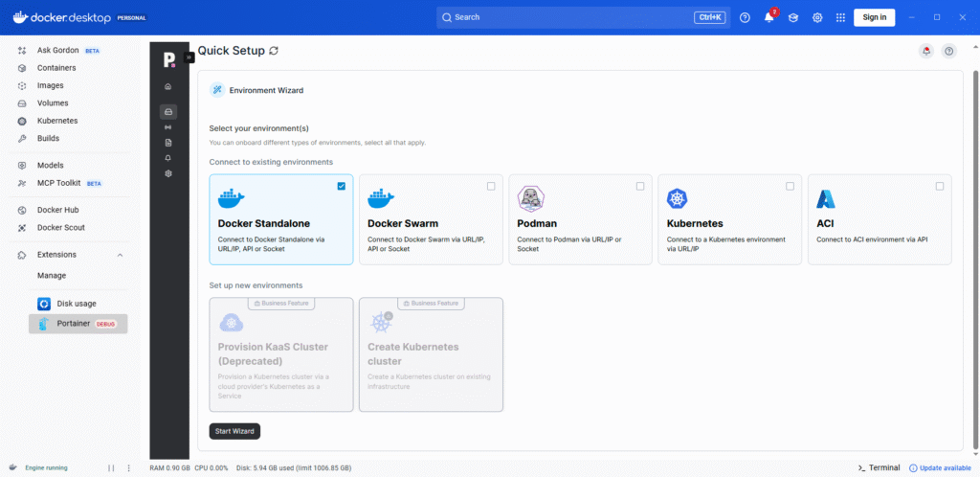Click the Start Wizard button

click(x=234, y=431)
